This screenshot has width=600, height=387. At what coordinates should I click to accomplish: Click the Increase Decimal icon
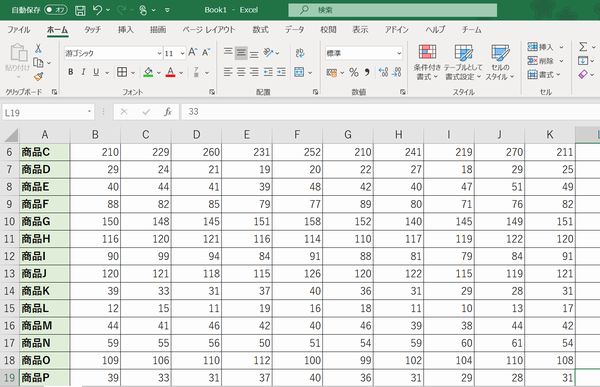point(383,72)
